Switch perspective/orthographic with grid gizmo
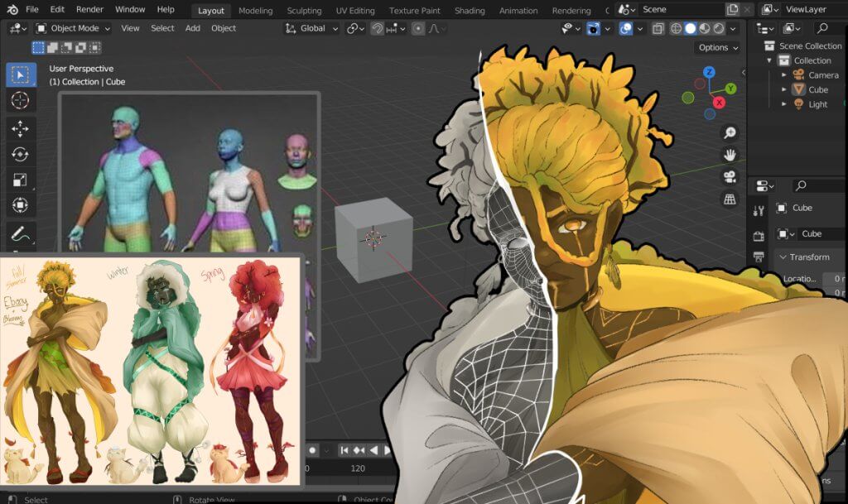Viewport: 848px width, 504px height. coord(730,199)
